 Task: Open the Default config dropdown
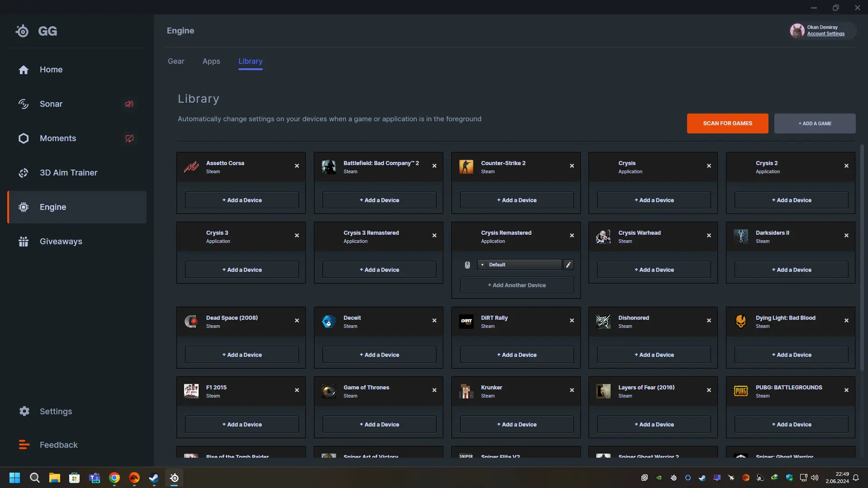(520, 265)
